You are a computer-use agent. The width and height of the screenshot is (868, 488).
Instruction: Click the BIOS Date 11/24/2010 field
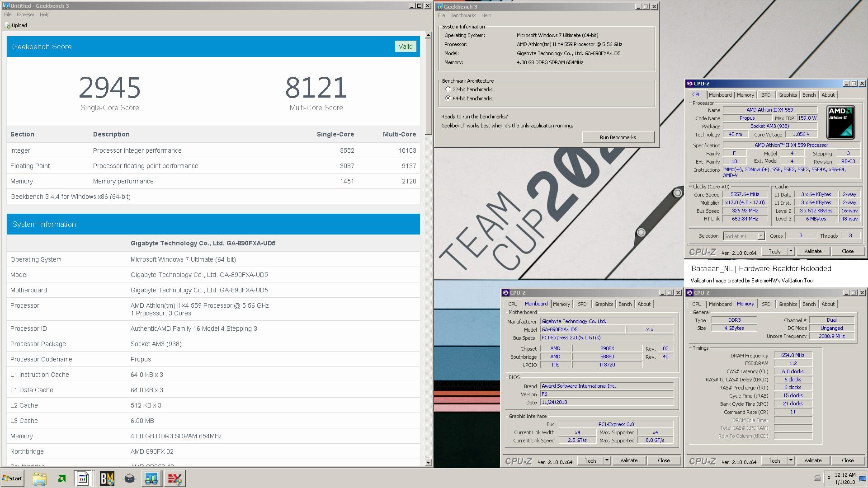point(607,402)
